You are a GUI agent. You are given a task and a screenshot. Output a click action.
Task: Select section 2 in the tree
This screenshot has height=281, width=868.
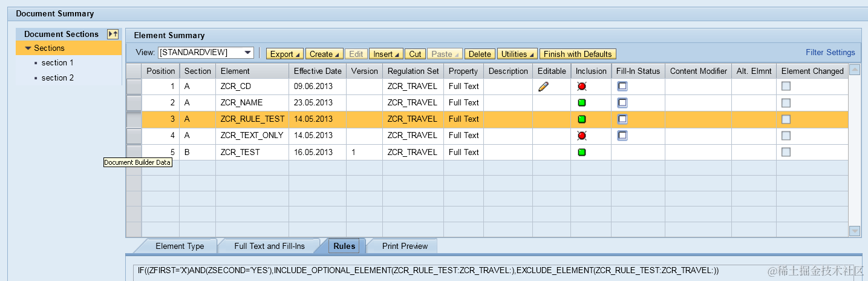[x=57, y=78]
